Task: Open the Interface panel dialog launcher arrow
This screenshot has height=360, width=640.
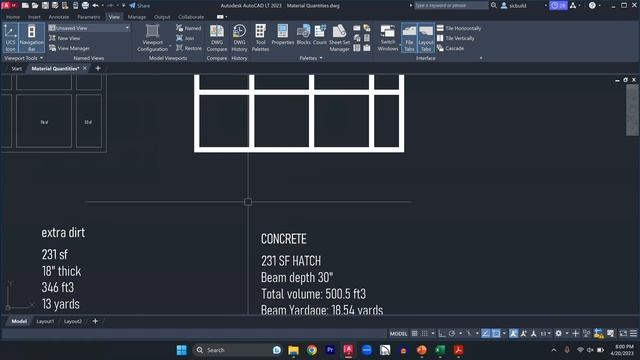Action: (x=481, y=58)
